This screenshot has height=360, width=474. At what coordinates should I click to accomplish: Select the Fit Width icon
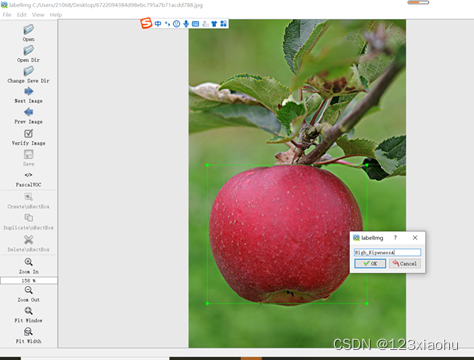pyautogui.click(x=28, y=332)
